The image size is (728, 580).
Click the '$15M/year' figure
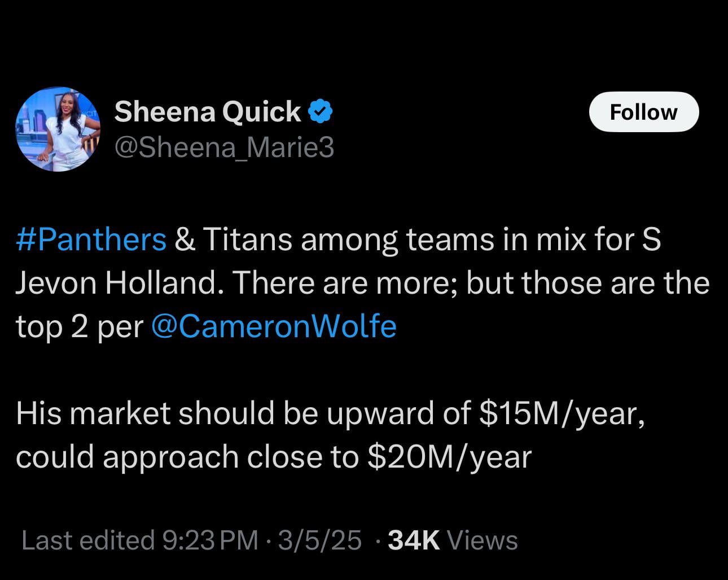(x=563, y=413)
